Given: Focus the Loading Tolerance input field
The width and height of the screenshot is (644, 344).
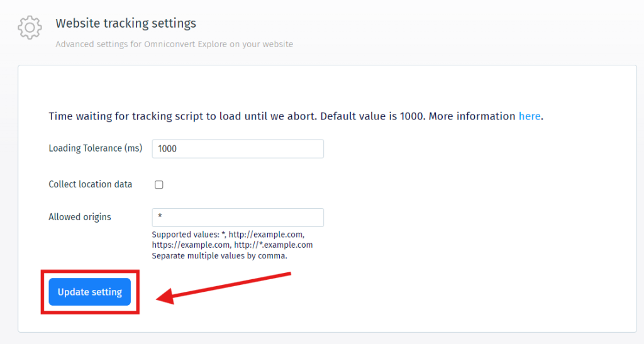Looking at the screenshot, I should coord(238,149).
